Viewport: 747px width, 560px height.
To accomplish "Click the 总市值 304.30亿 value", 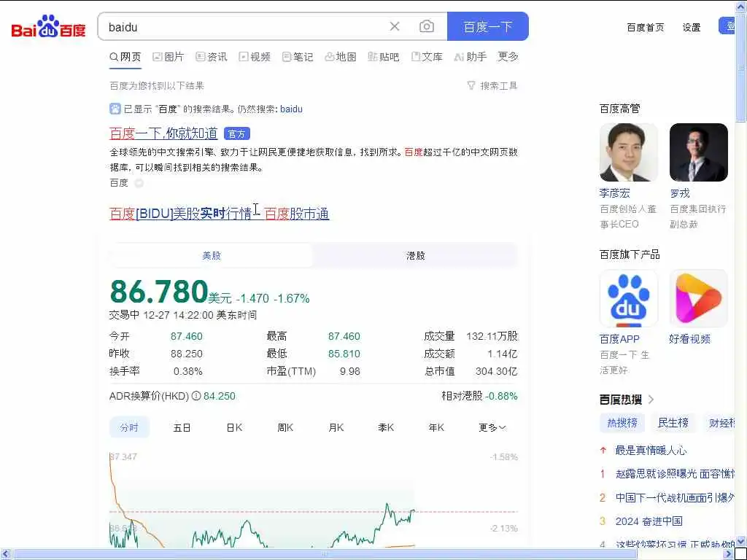I will click(496, 371).
